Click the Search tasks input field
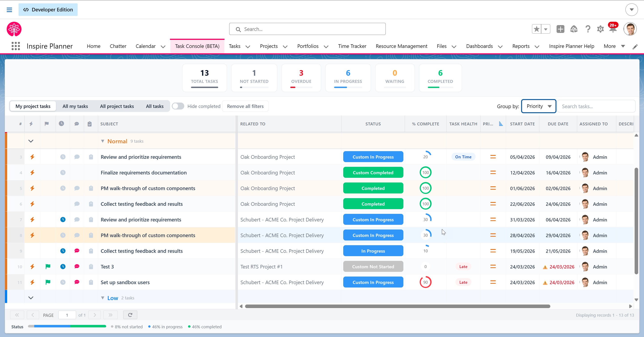 click(x=596, y=106)
